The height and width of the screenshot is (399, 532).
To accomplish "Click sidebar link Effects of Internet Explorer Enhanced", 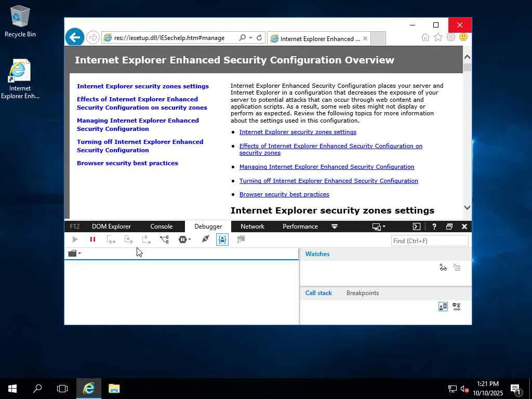I will [142, 103].
